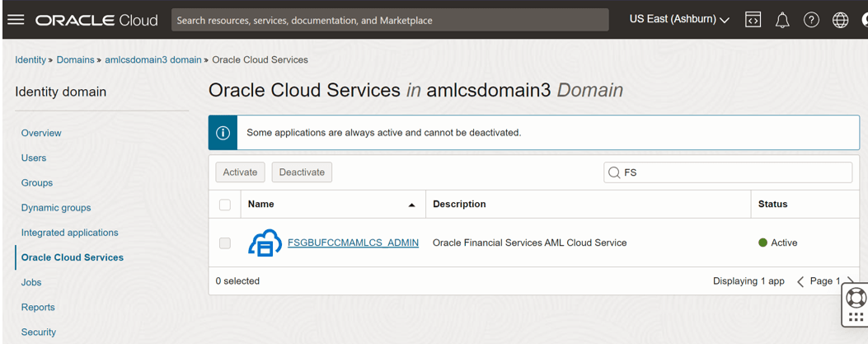Open Jobs in the sidebar

(x=31, y=282)
